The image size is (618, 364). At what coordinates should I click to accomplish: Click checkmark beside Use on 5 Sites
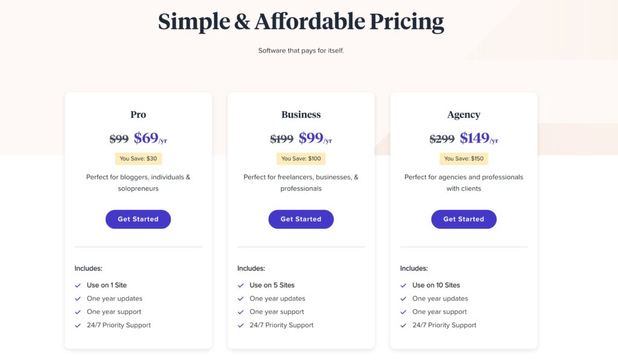tap(240, 286)
